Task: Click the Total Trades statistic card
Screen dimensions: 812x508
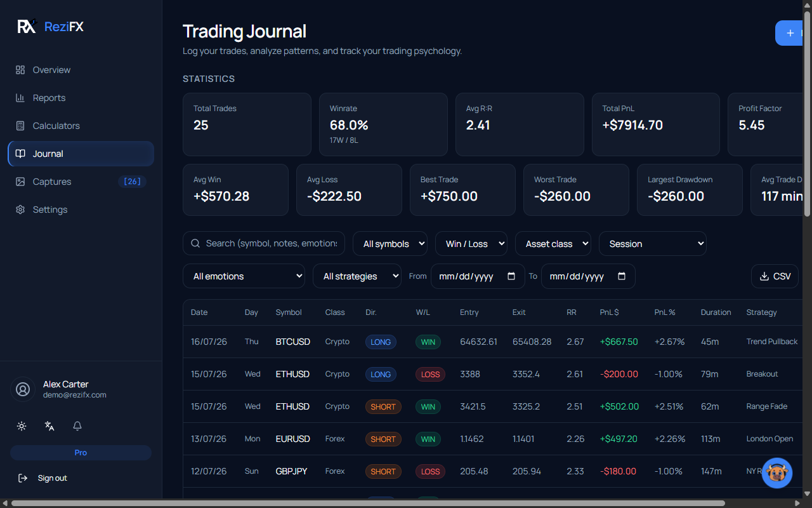Action: (247, 124)
